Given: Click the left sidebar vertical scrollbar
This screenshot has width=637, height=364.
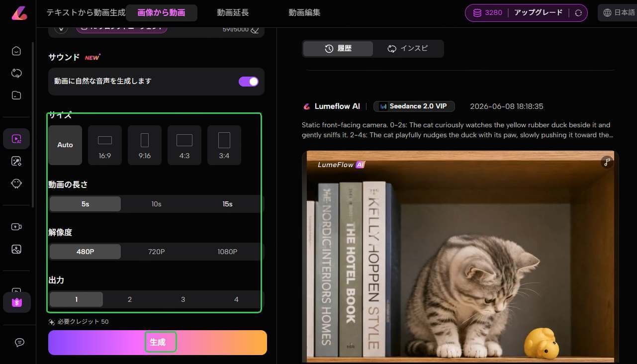Looking at the screenshot, I should click(x=33, y=124).
